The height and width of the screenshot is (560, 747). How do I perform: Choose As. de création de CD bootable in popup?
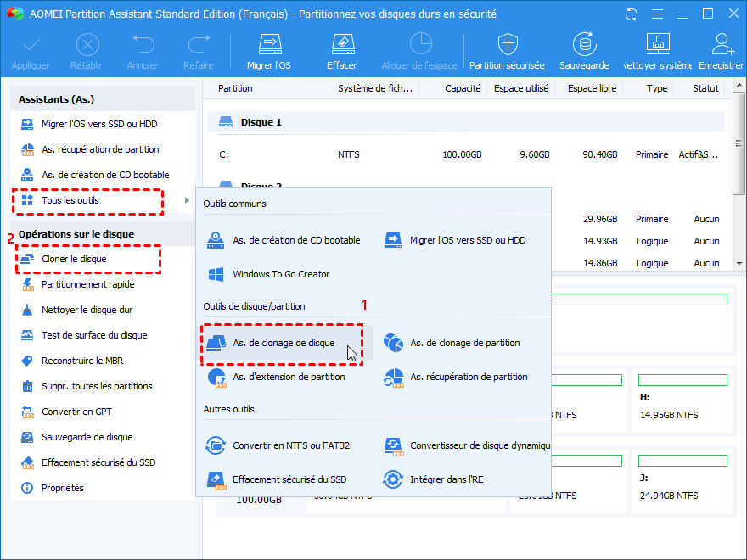coord(284,240)
